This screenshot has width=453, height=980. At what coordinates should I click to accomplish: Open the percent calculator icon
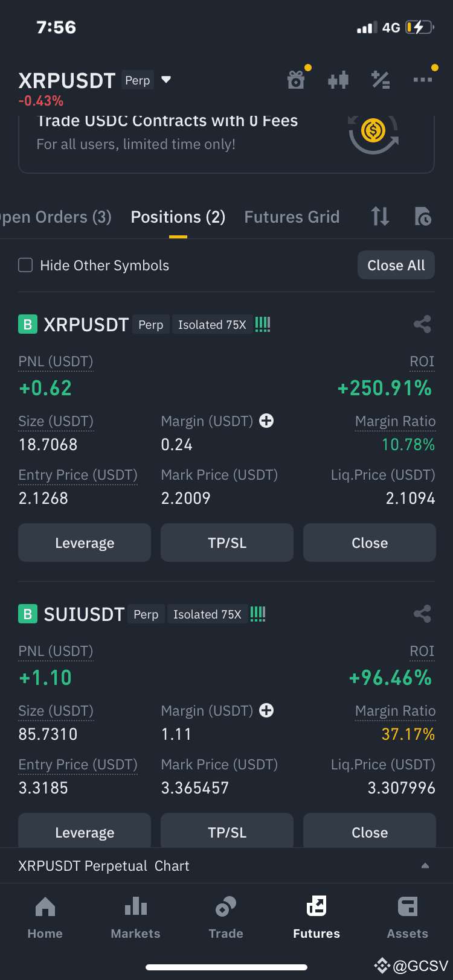tap(381, 80)
